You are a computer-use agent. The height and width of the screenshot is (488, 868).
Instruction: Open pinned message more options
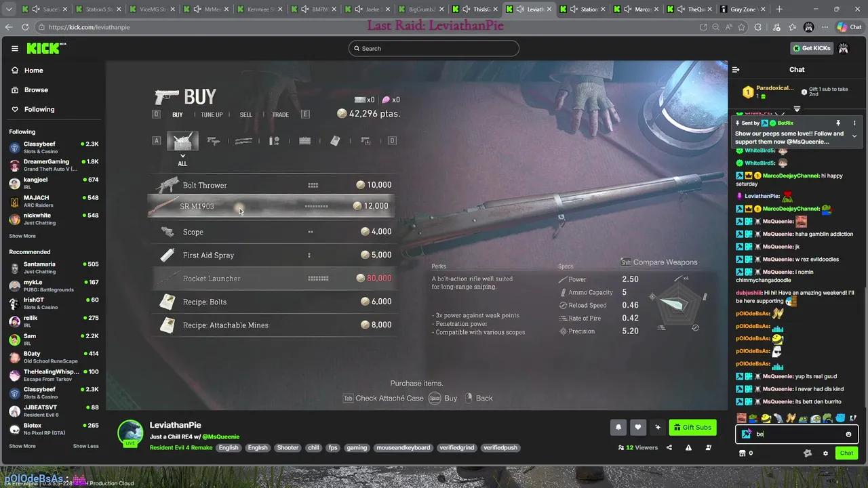(854, 123)
